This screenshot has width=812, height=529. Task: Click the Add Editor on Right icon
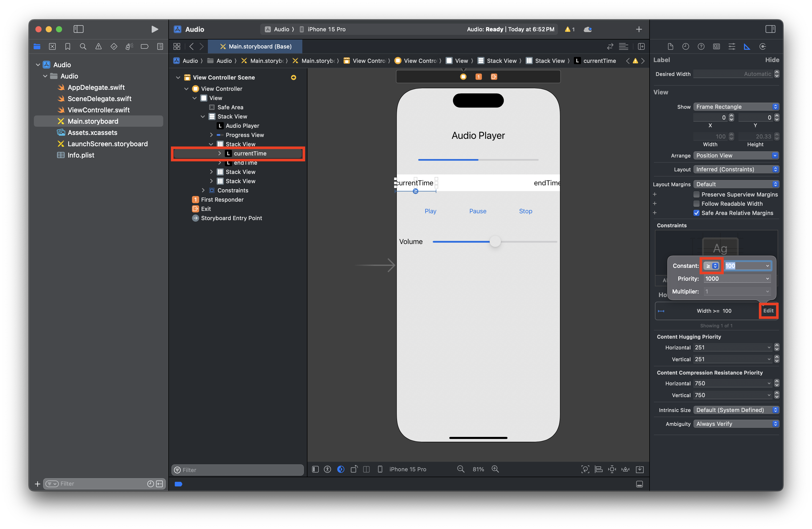tap(641, 46)
